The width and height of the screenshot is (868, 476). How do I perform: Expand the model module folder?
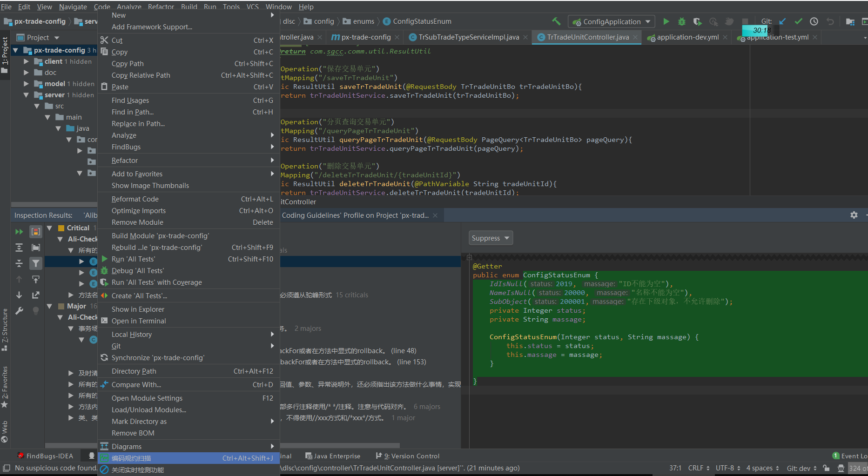point(26,84)
